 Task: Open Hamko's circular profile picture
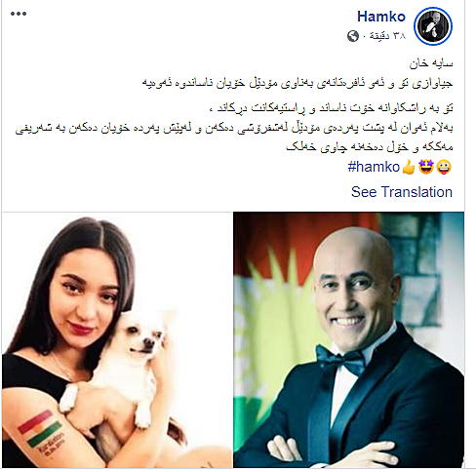[x=433, y=25]
